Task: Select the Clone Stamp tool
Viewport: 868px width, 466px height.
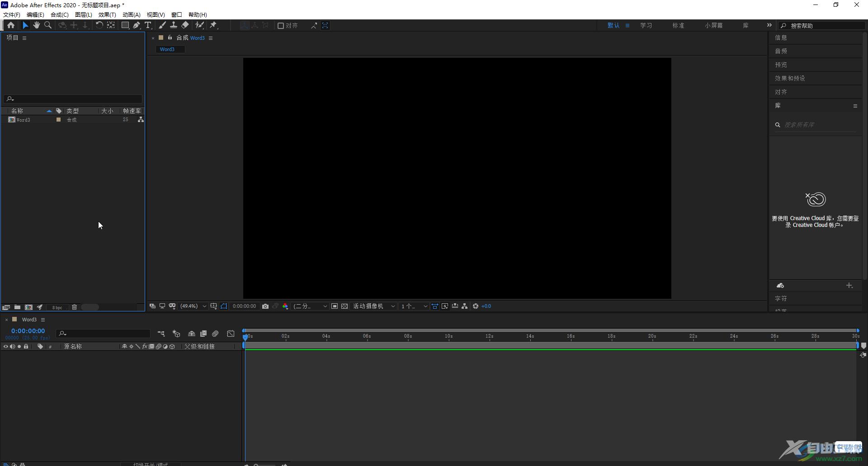Action: point(174,25)
